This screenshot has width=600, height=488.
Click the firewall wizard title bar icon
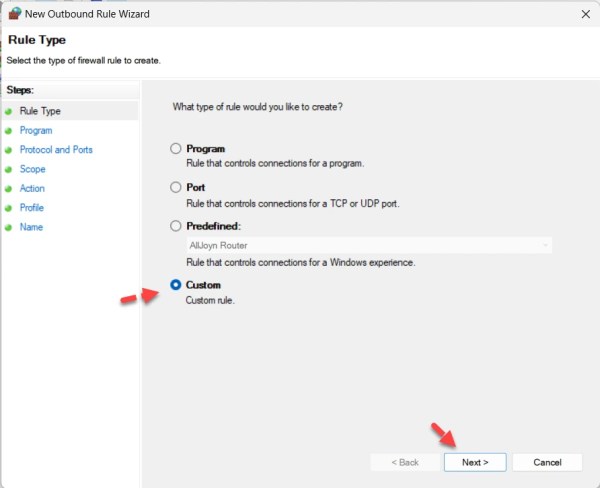(x=14, y=15)
